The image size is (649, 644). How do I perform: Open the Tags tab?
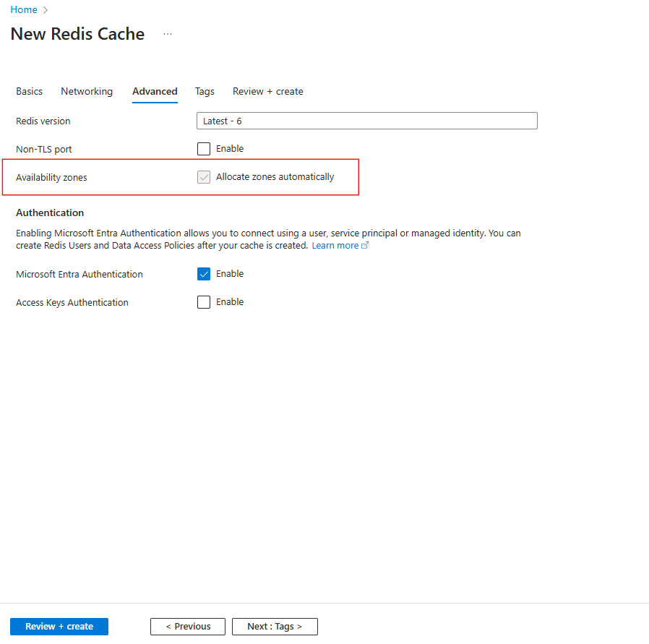(205, 91)
